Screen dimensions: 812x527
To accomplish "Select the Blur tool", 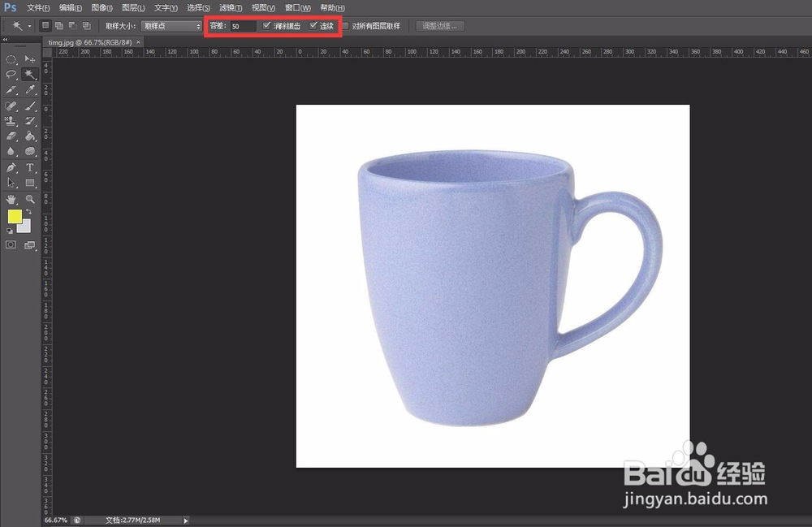I will 11,152.
